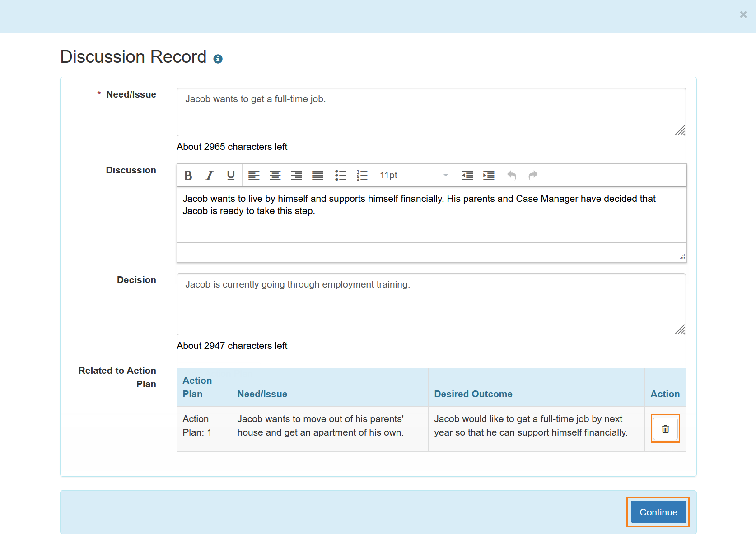The width and height of the screenshot is (756, 534).
Task: Decrease the indent of discussion text
Action: tap(467, 175)
